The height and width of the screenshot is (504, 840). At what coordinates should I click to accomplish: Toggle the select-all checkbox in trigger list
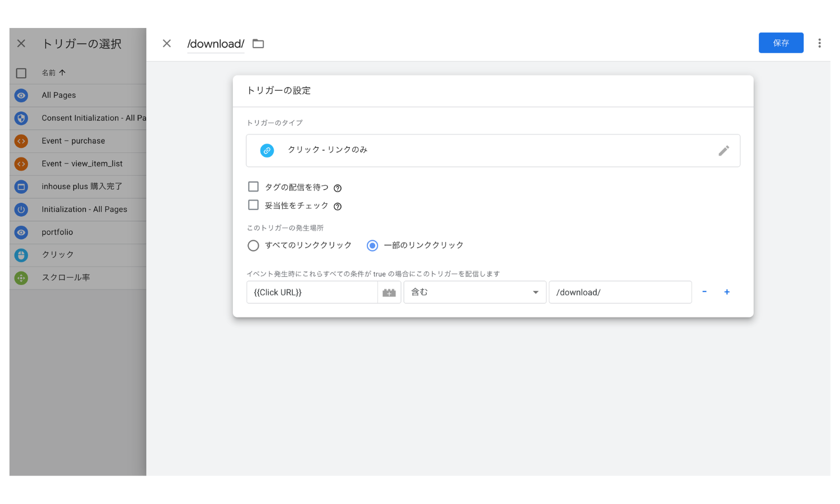point(21,73)
